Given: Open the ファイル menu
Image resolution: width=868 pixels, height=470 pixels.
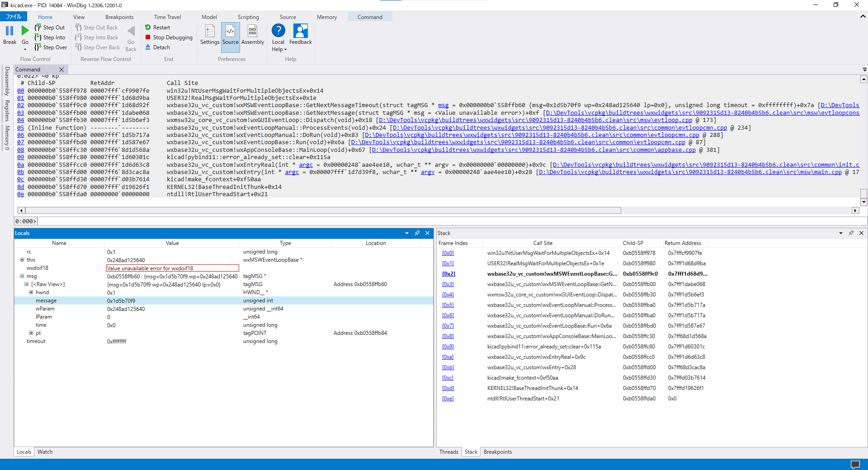Looking at the screenshot, I should [14, 17].
